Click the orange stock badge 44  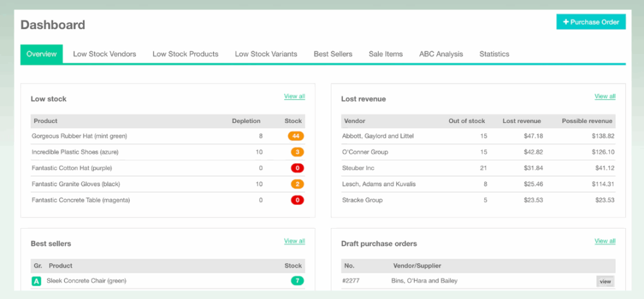pos(296,136)
